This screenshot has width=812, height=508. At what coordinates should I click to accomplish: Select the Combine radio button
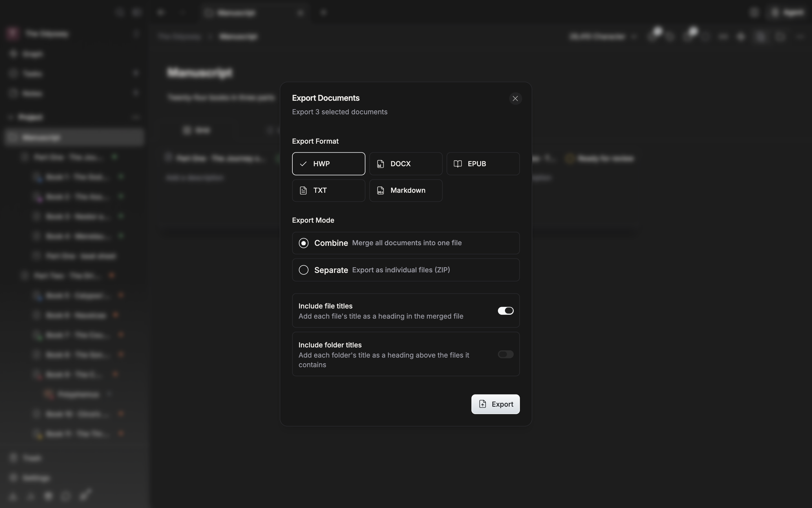point(304,243)
